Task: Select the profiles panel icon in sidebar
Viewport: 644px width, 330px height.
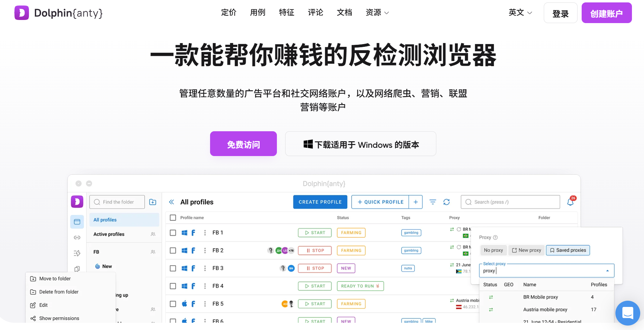Action: point(77,221)
